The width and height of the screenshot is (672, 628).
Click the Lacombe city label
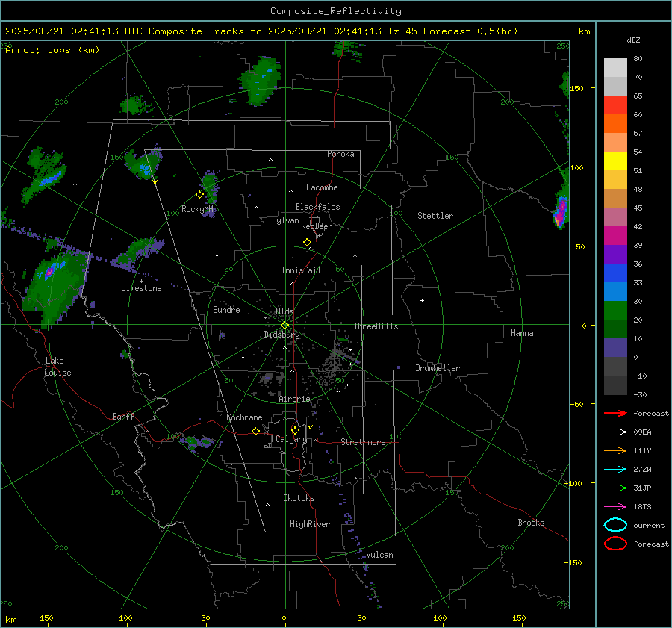coord(322,187)
